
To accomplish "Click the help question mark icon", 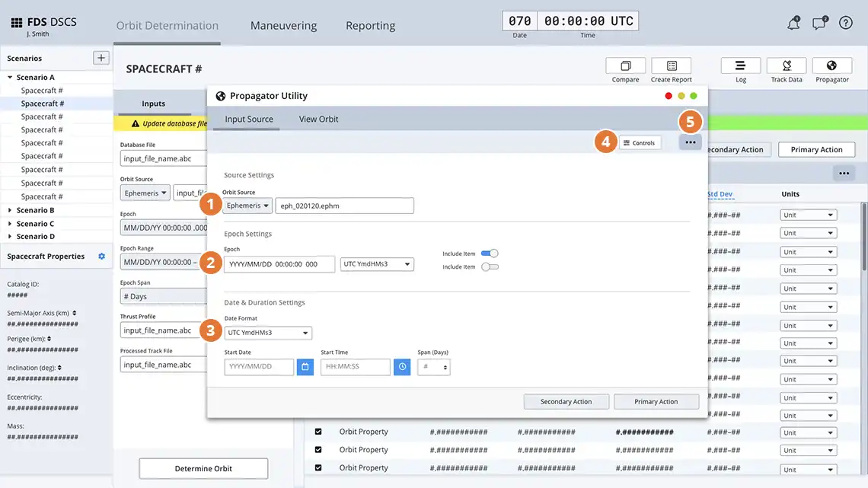I will pos(845,23).
